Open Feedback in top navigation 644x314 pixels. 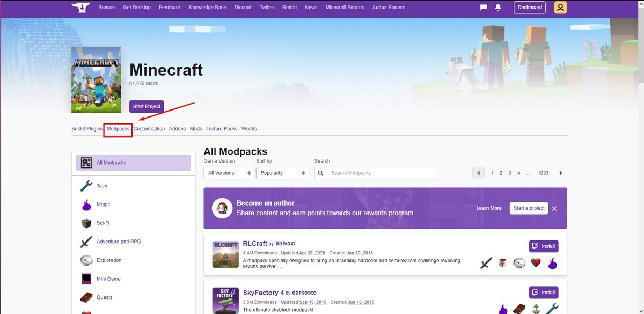170,8
